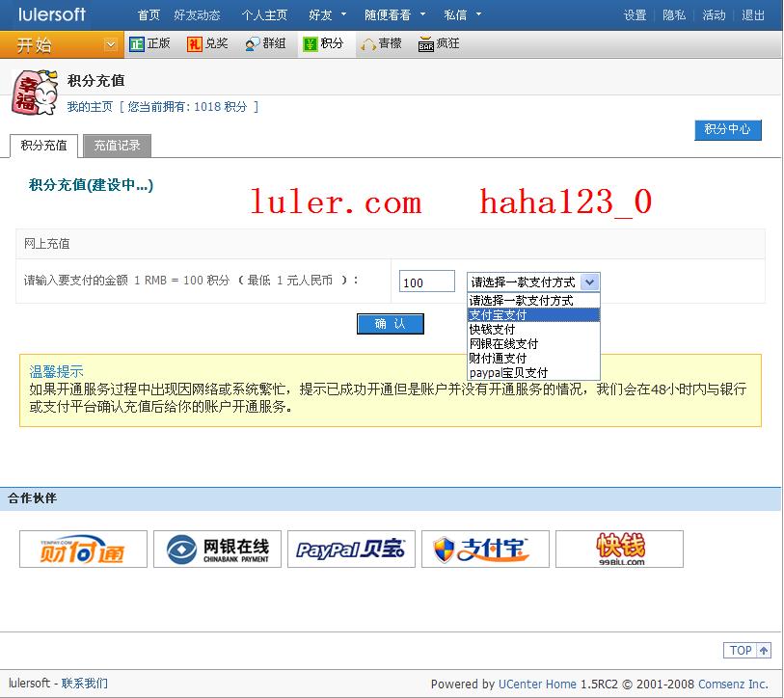The height and width of the screenshot is (698, 784).
Task: Open the UCenter Home footer link
Action: 537,684
